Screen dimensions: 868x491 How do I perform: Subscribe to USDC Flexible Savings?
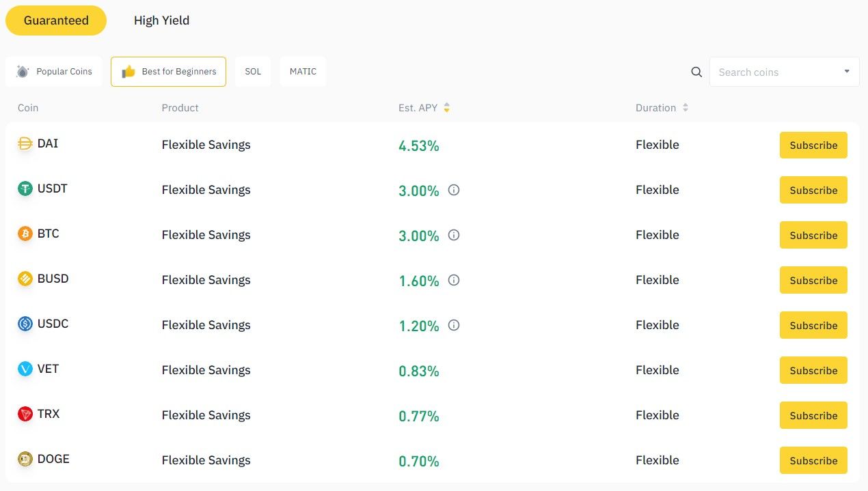pyautogui.click(x=813, y=326)
